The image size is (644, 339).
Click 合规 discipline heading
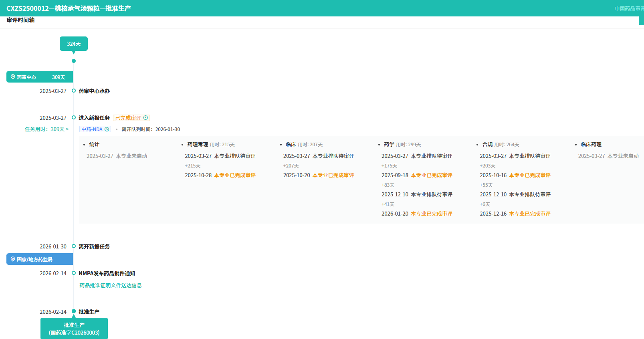(x=487, y=144)
